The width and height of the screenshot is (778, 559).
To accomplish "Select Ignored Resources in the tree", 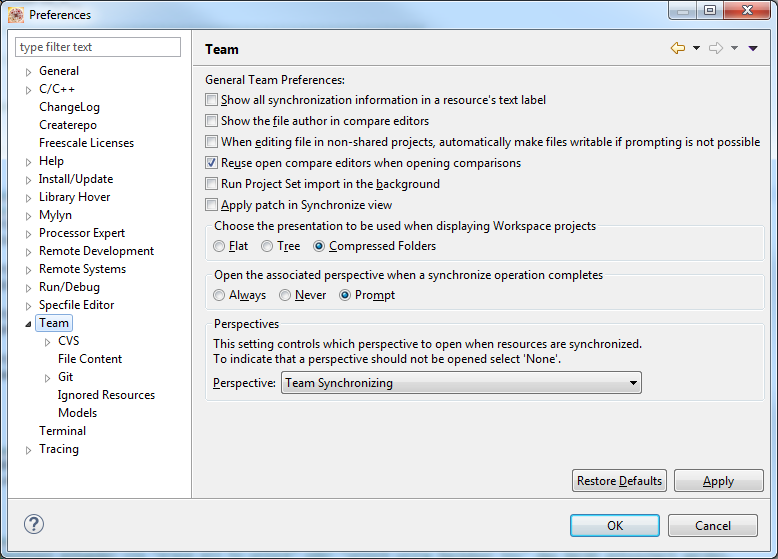I will (106, 395).
